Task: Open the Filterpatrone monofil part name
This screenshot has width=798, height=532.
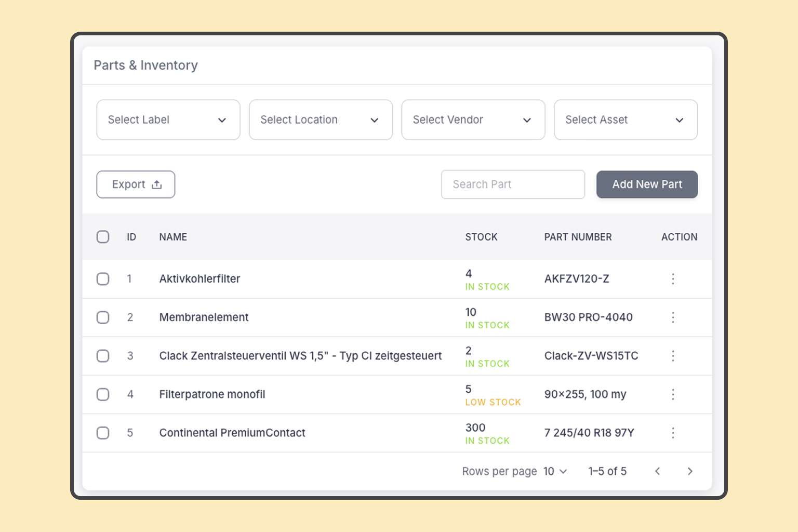Action: point(212,394)
